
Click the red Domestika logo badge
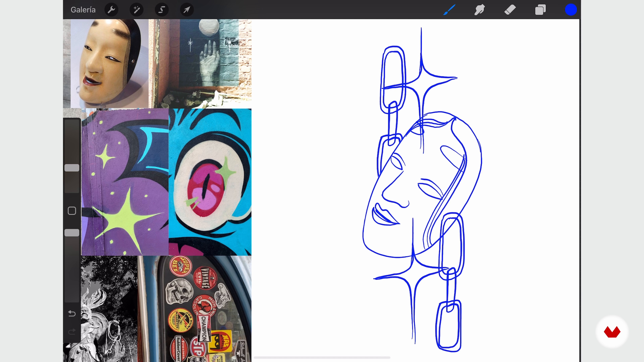[612, 332]
